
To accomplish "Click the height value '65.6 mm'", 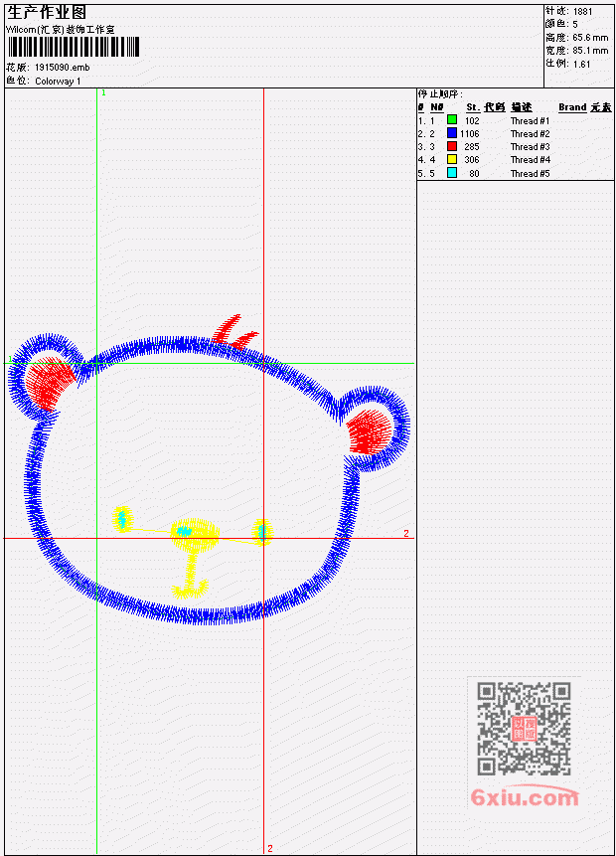I will [590, 38].
